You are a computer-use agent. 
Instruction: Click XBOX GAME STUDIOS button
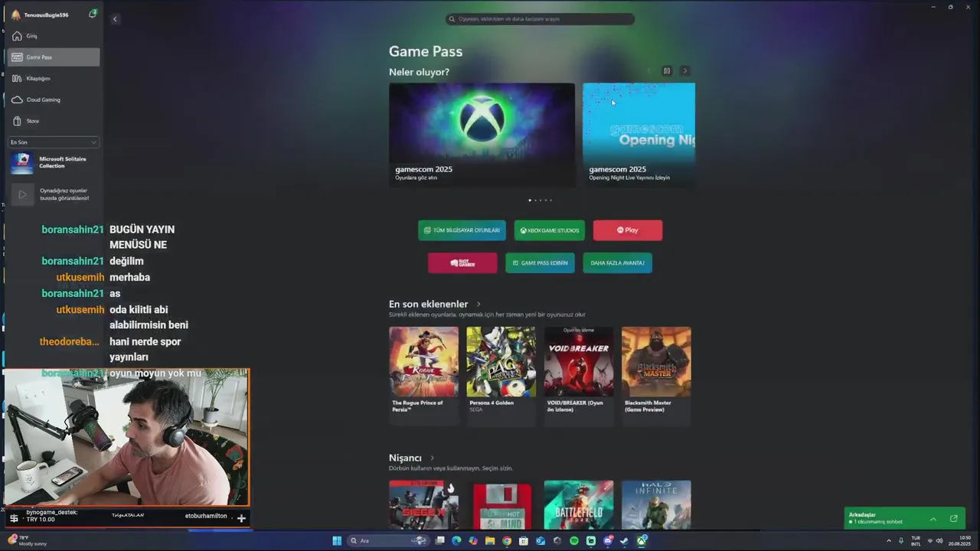pyautogui.click(x=549, y=230)
